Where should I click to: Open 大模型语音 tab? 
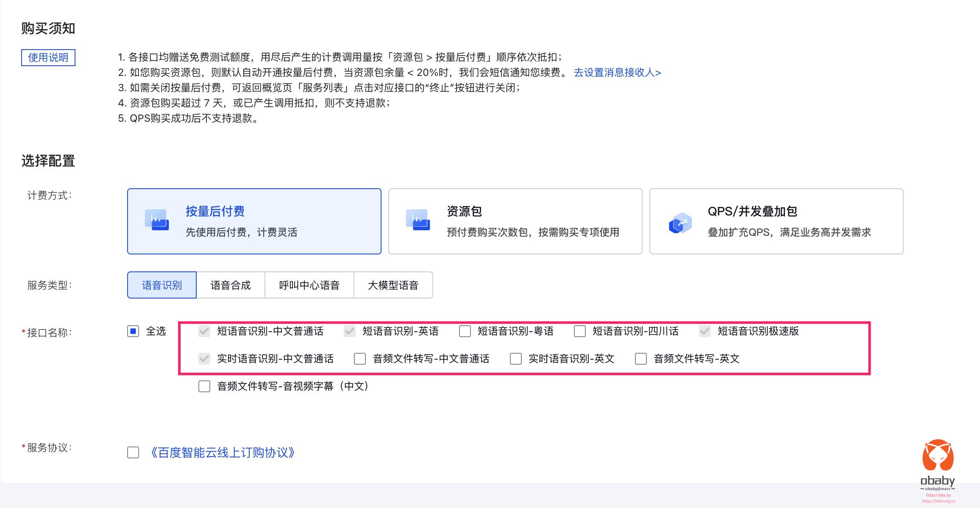pyautogui.click(x=393, y=285)
